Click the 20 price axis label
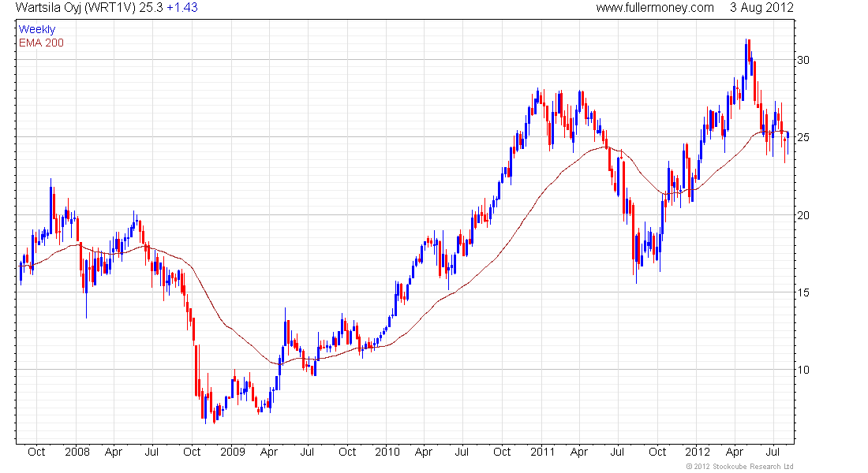 803,215
